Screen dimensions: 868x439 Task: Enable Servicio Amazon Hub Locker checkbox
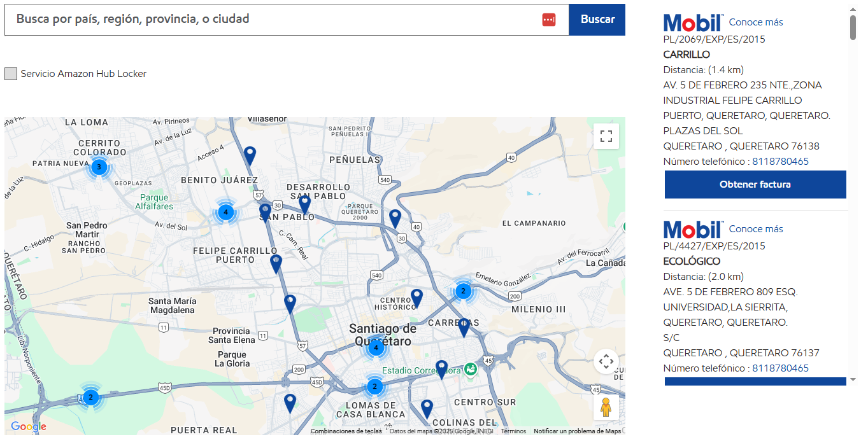tap(11, 74)
